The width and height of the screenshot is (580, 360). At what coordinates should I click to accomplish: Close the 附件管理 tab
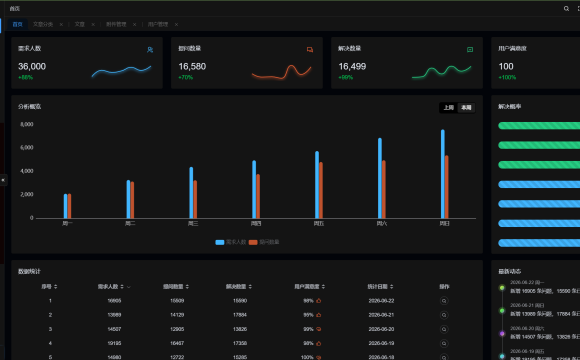click(134, 24)
